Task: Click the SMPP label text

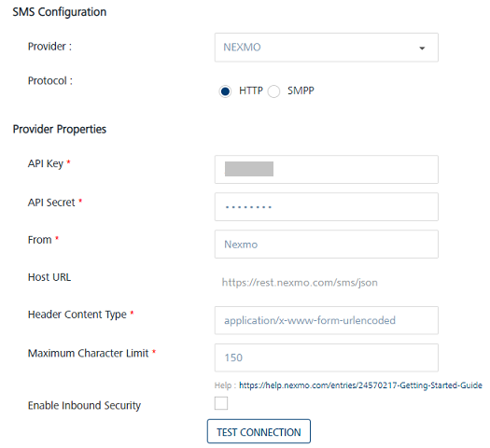Action: [301, 91]
